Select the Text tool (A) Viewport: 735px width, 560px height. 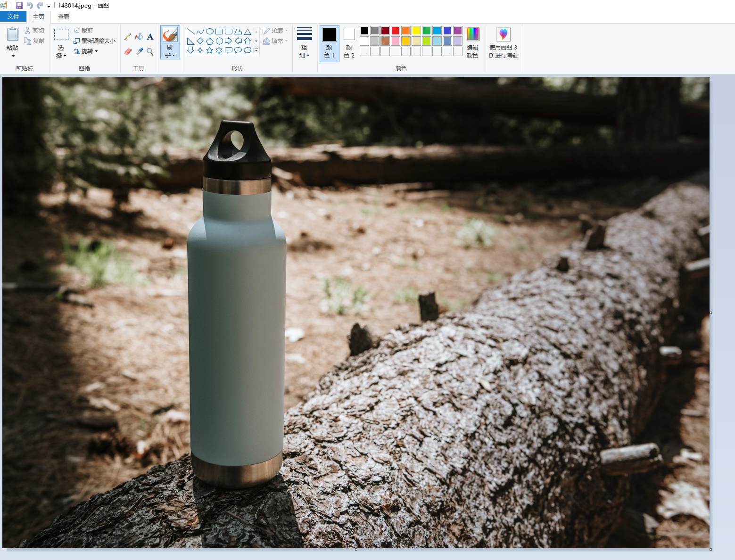click(x=150, y=36)
